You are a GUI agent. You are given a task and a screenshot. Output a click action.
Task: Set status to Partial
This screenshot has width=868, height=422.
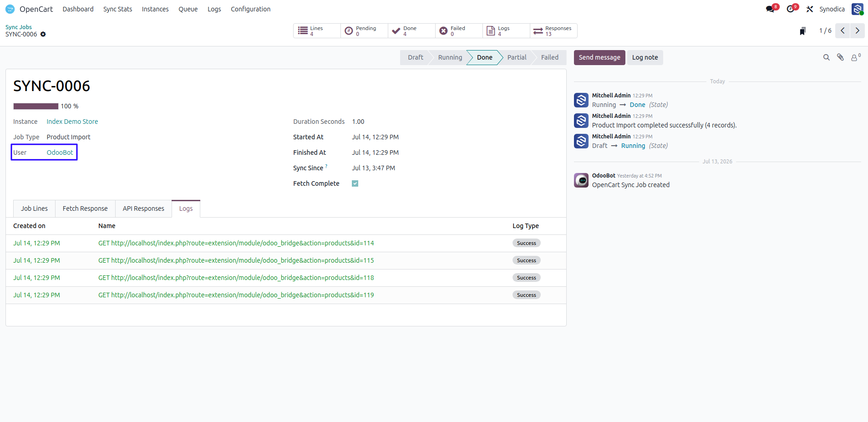pos(517,57)
